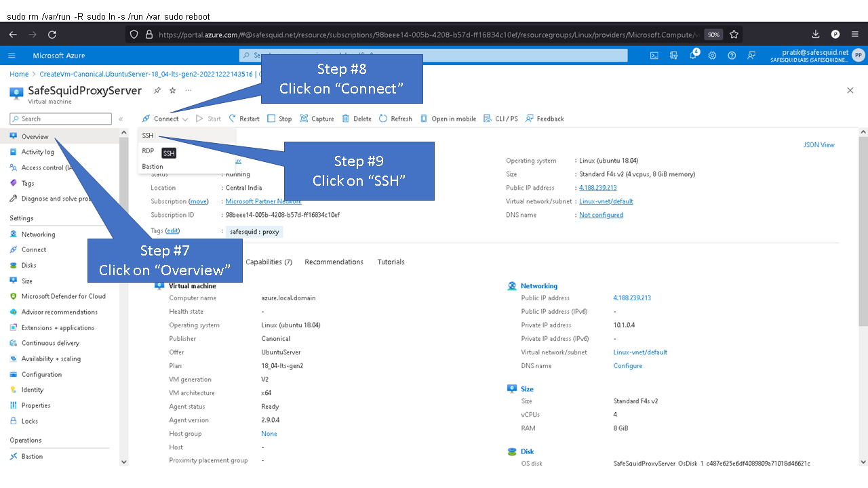The width and height of the screenshot is (868, 488).
Task: Click the Stop toolbar button
Action: [x=279, y=119]
